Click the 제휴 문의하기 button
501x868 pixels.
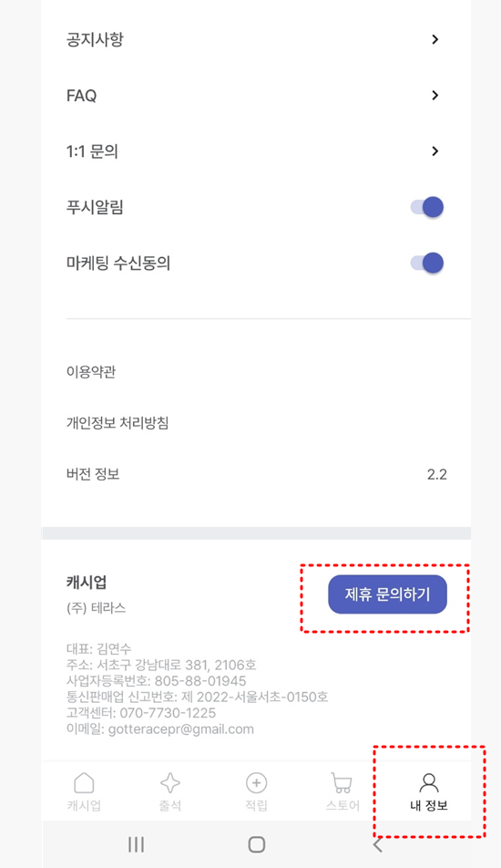[x=388, y=594]
